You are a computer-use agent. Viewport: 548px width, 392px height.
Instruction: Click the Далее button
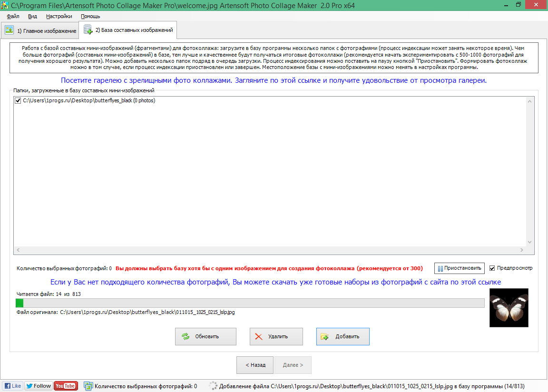(x=293, y=365)
